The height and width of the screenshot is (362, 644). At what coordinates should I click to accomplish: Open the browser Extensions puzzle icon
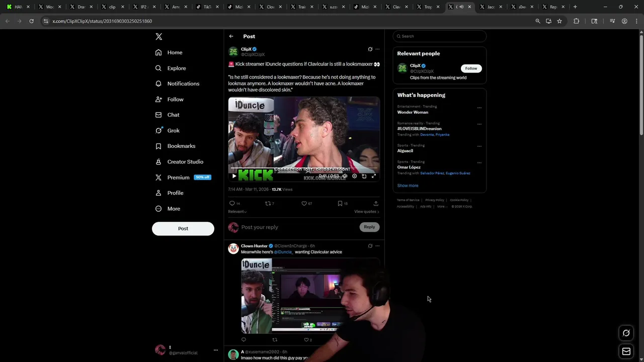tap(577, 21)
